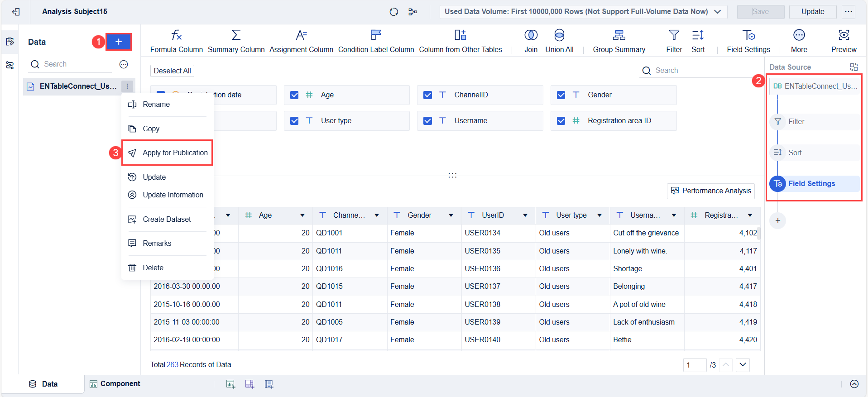Click the exit back arrow icon
The height and width of the screenshot is (397, 868).
[16, 12]
